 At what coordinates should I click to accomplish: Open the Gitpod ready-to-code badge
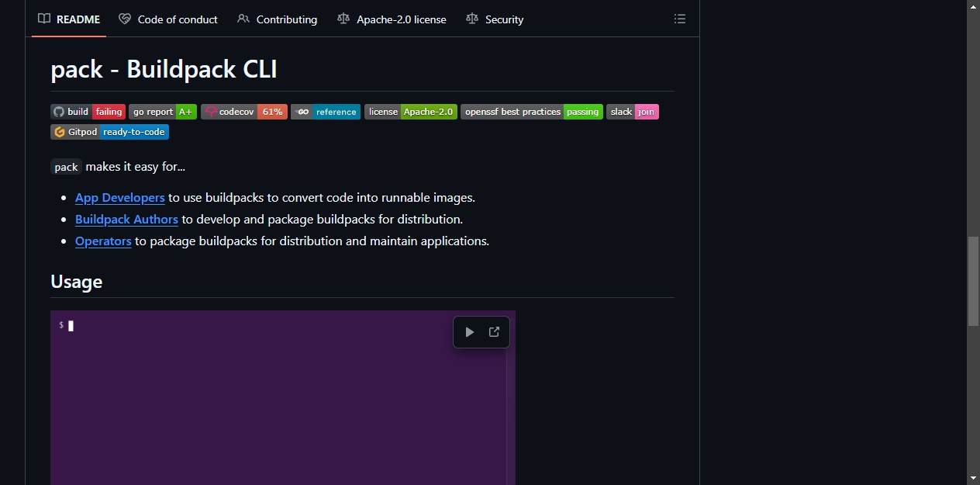tap(109, 132)
